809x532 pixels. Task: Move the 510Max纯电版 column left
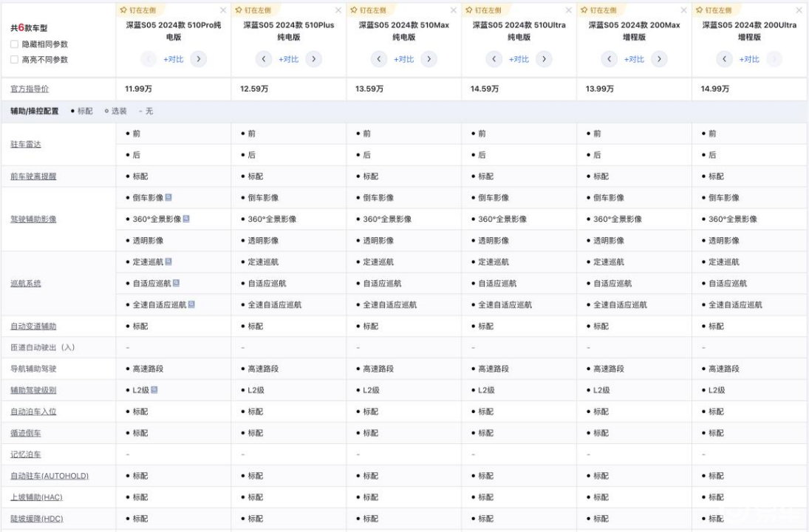click(x=379, y=59)
